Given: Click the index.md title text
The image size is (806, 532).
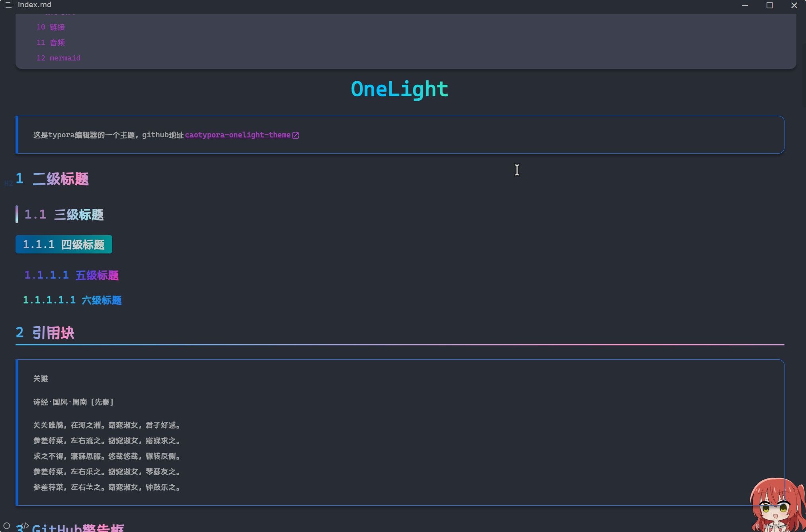Looking at the screenshot, I should point(35,5).
